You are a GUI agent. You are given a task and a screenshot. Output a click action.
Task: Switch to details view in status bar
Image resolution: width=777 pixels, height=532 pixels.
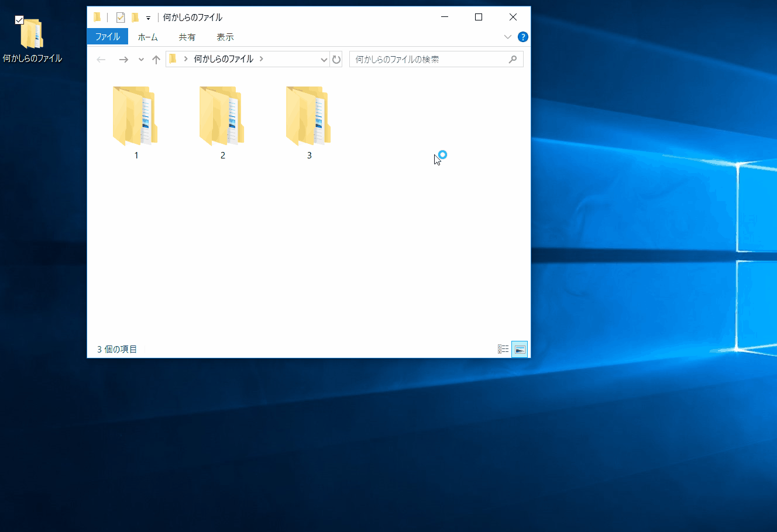[503, 350]
